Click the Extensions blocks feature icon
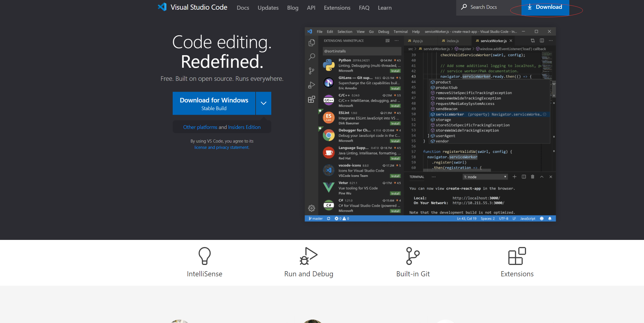 pyautogui.click(x=517, y=256)
